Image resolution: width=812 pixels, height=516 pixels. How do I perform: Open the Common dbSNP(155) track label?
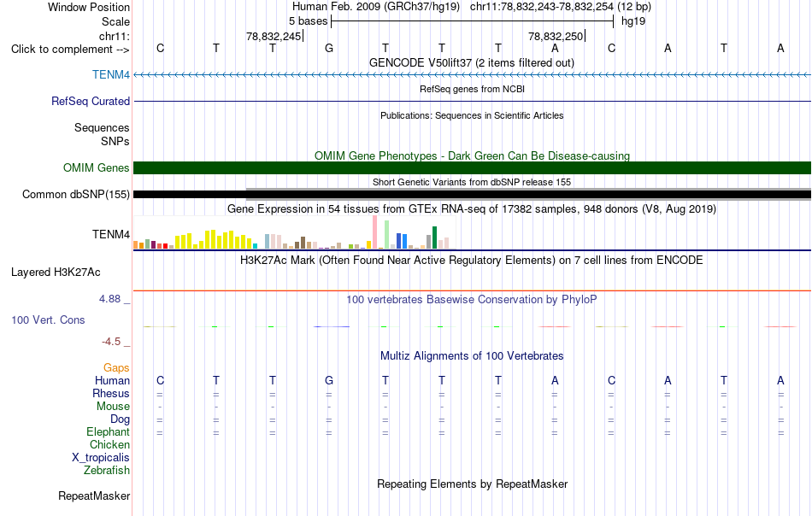76,194
